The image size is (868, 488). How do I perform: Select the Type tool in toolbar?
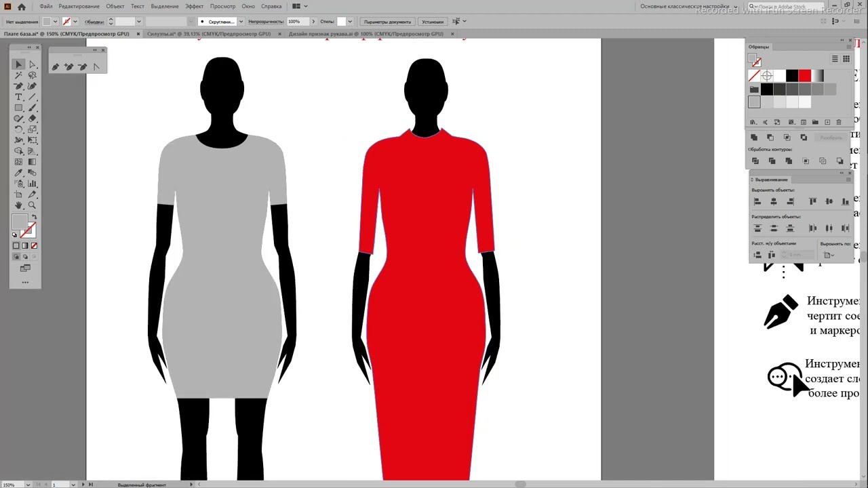[x=18, y=97]
